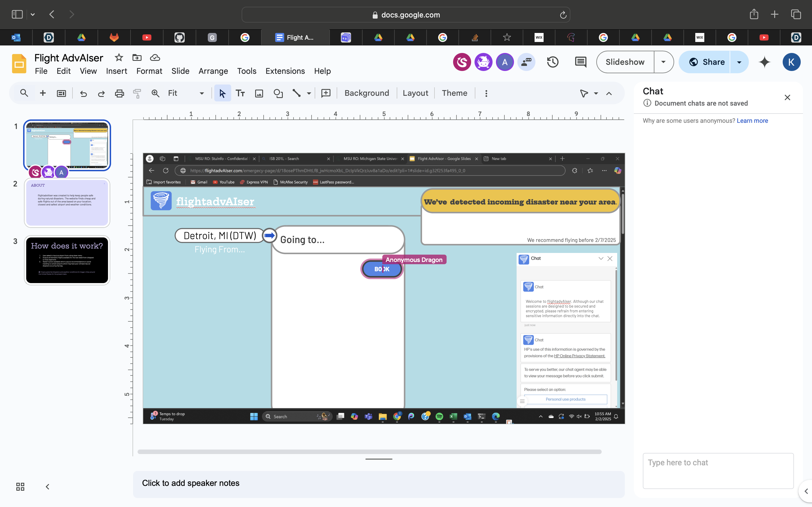Open the Fit zoom dropdown
Image resolution: width=812 pixels, height=507 pixels.
pos(202,93)
